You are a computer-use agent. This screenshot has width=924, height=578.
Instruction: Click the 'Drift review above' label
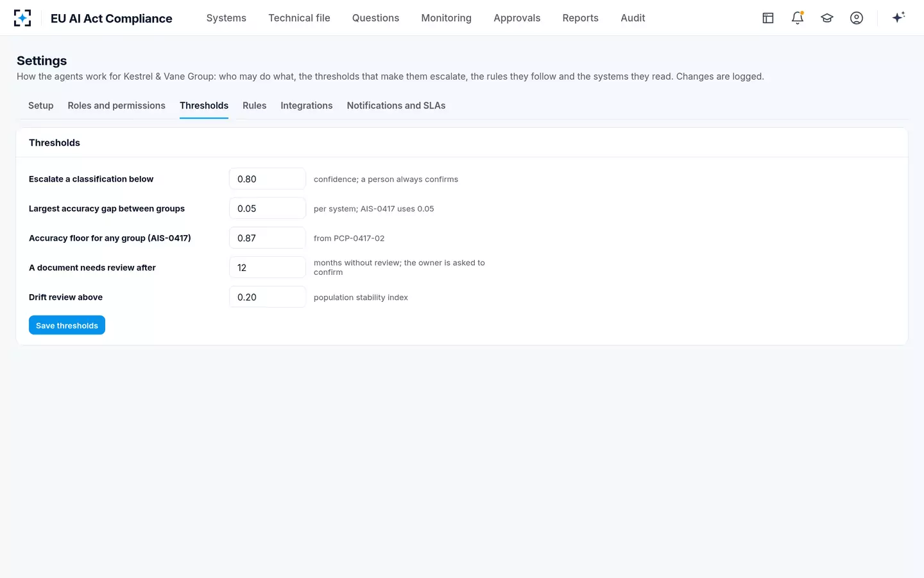point(65,297)
